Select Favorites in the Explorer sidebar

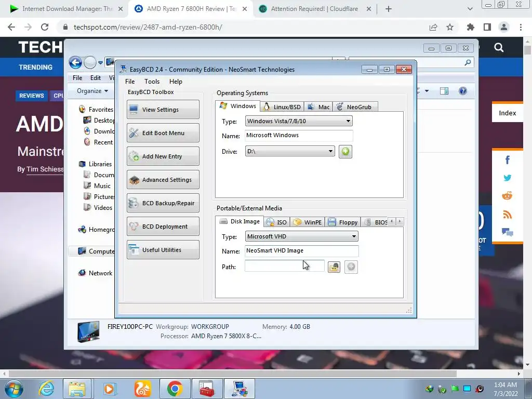[x=96, y=109]
